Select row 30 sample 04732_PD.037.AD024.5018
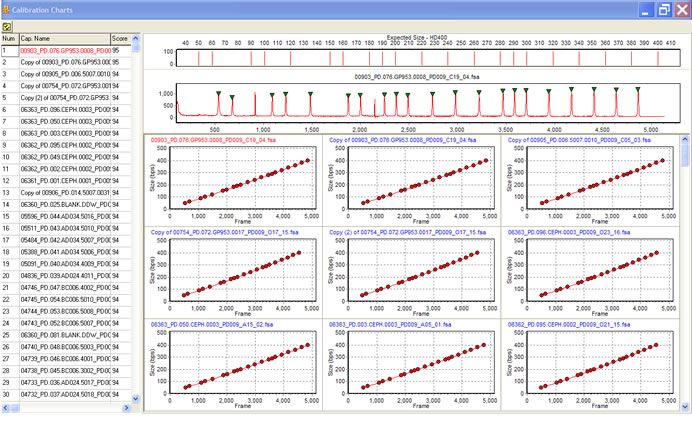This screenshot has width=692, height=432. [x=66, y=395]
